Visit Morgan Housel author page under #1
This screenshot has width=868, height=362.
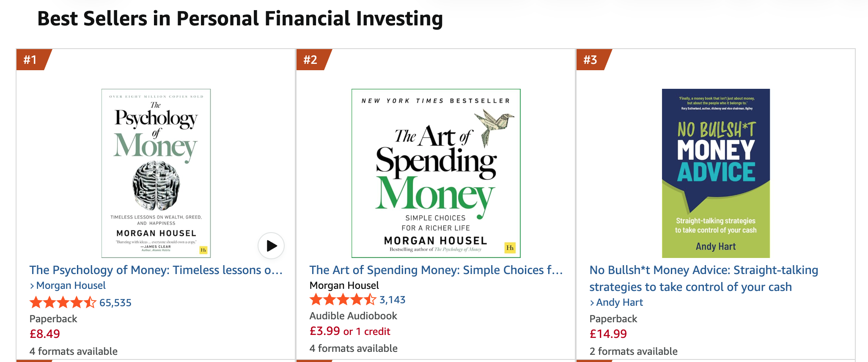[x=71, y=285]
